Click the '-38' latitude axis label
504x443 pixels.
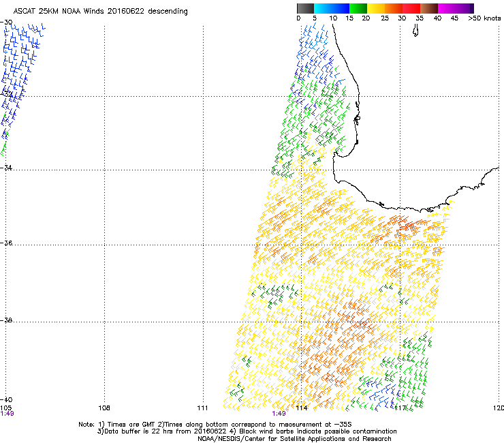6,320
